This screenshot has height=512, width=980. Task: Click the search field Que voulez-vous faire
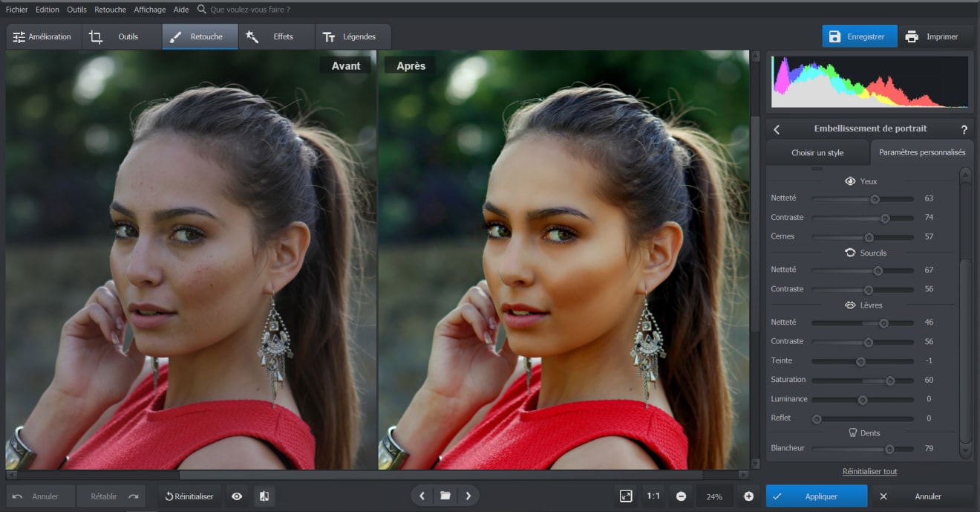tap(250, 10)
